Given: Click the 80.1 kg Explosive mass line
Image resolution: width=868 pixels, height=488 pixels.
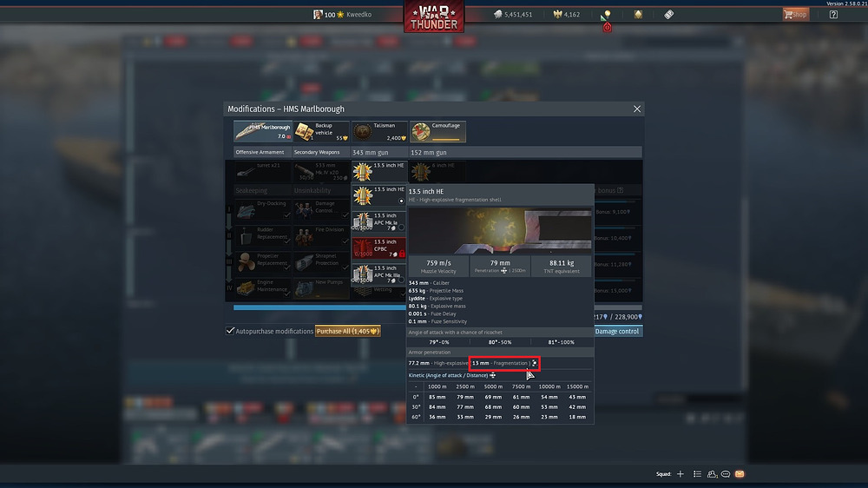Looking at the screenshot, I should pos(437,307).
